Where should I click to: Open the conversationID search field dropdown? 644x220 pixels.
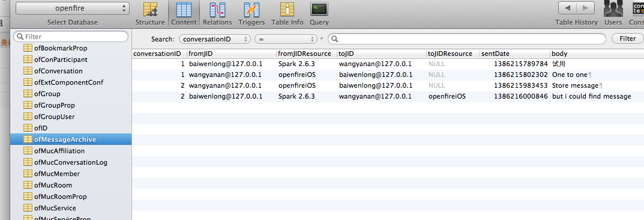coord(215,39)
